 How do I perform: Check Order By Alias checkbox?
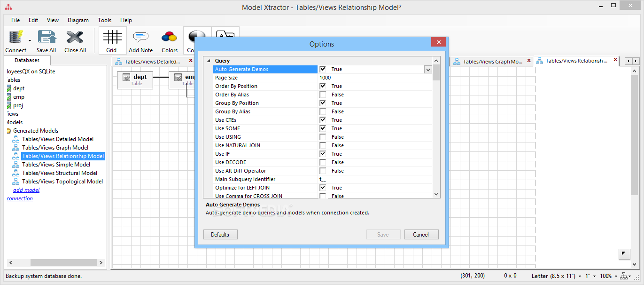[323, 95]
